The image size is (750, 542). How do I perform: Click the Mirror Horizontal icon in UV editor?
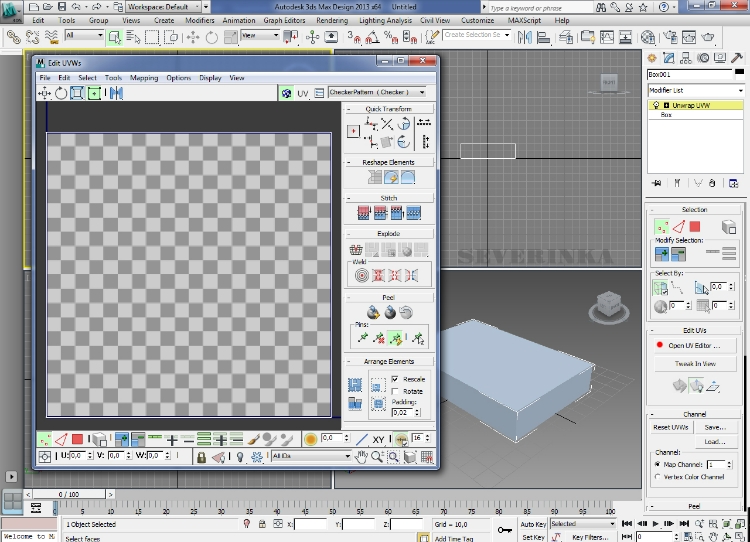[x=116, y=93]
